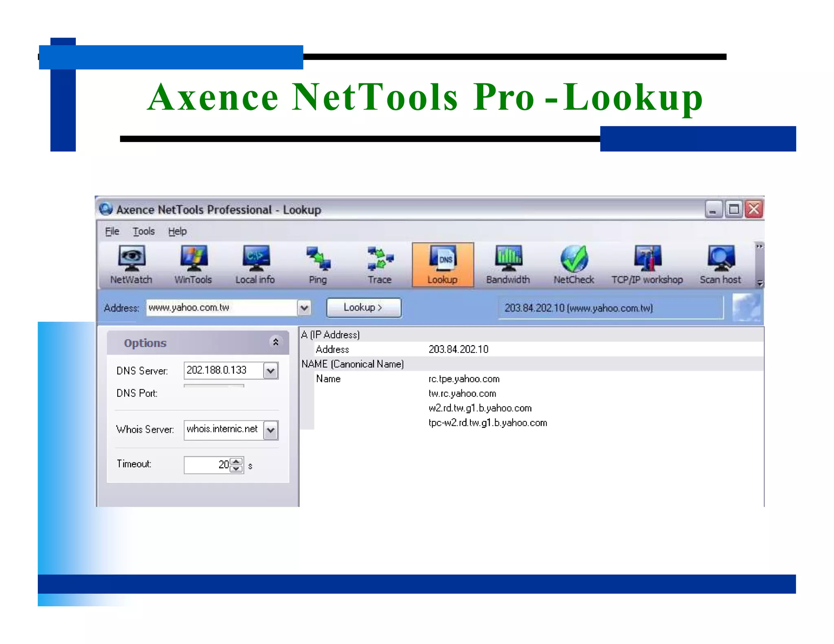This screenshot has height=644, width=834.
Task: Click the Whois Server field whois.internic.net
Action: tap(224, 430)
